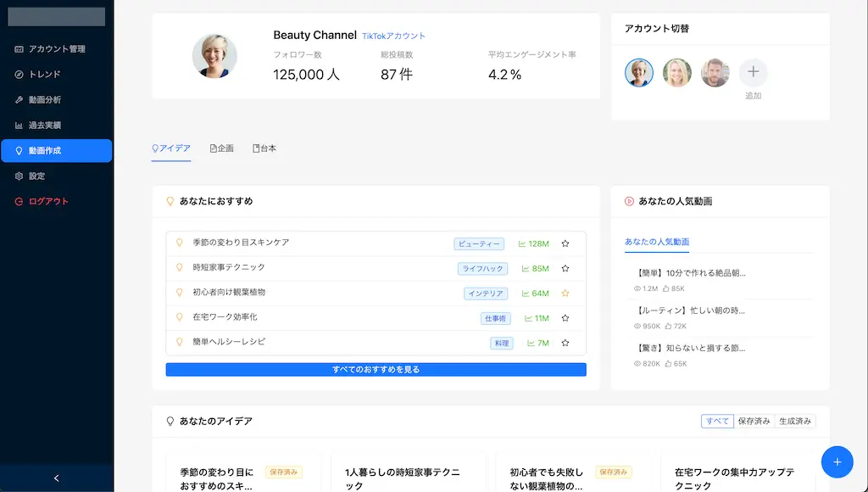Viewport: 868px width, 492px height.
Task: Switch to the 台本 tab
Action: tap(264, 148)
